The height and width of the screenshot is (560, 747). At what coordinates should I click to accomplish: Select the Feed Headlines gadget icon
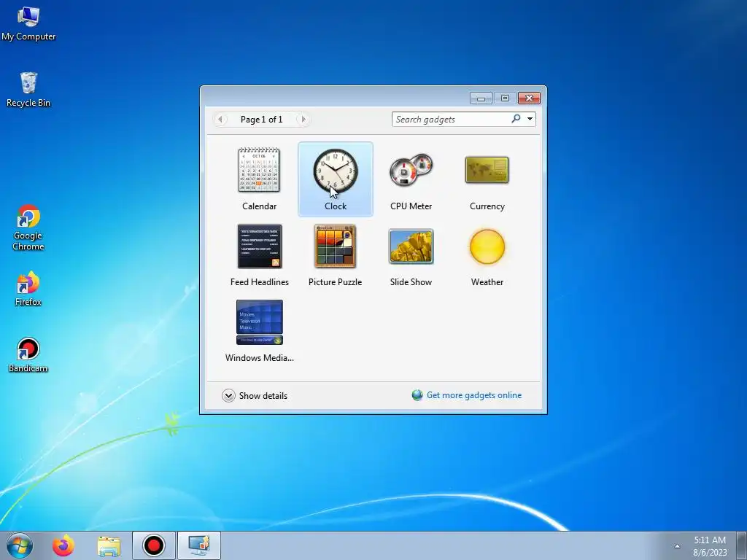pos(260,246)
